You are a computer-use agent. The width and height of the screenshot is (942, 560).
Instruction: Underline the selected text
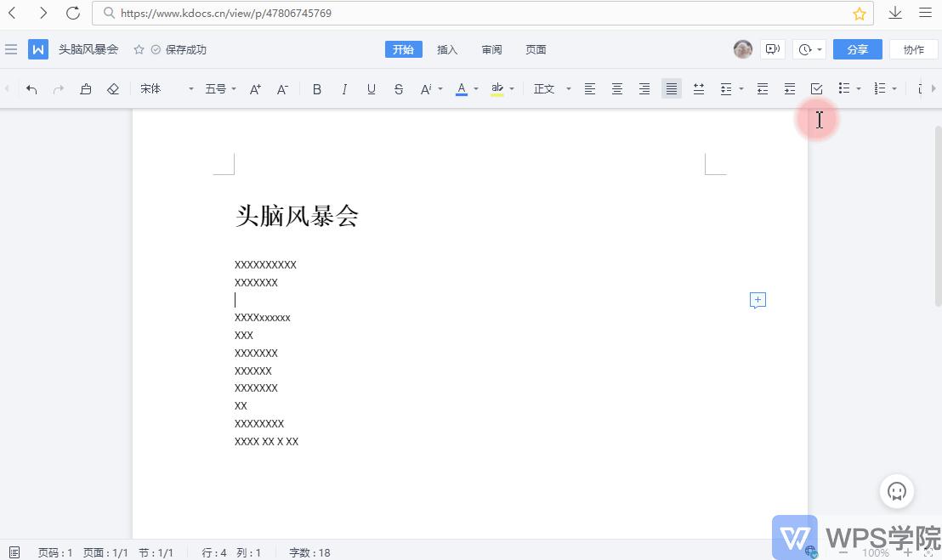(372, 88)
